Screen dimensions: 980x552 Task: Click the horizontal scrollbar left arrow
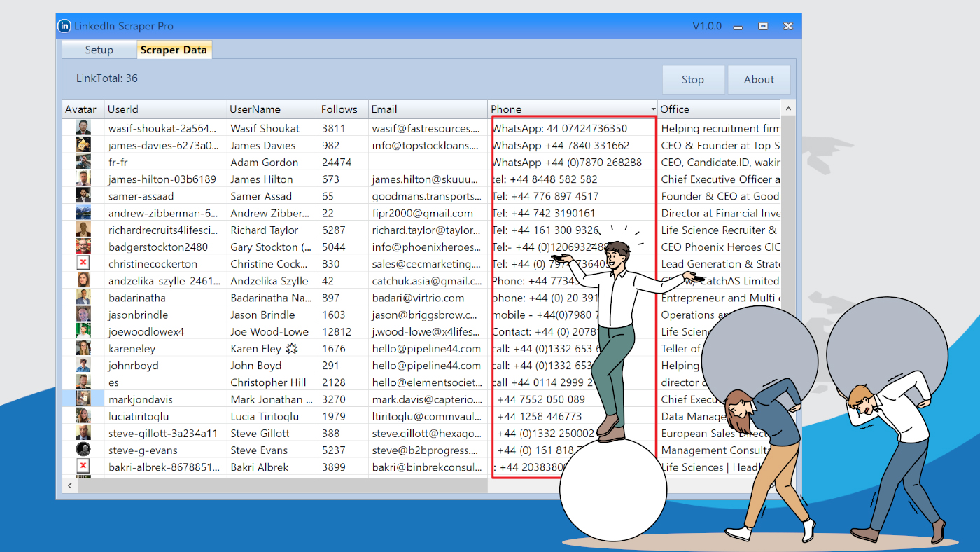click(70, 485)
